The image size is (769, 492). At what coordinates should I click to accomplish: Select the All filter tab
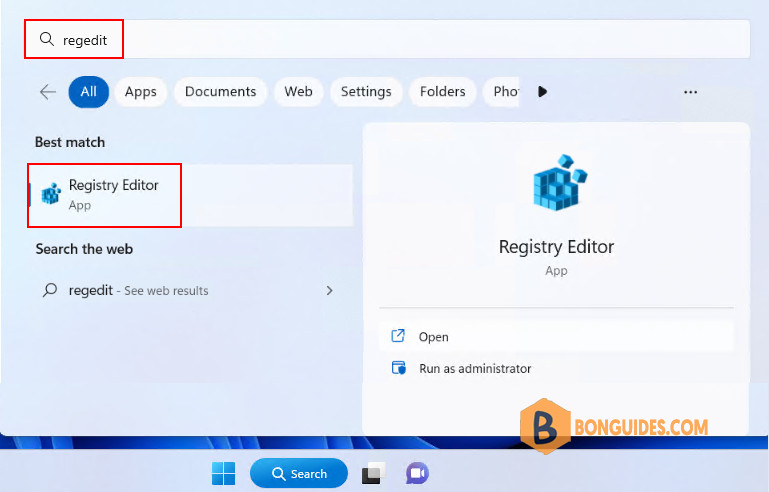[x=89, y=92]
